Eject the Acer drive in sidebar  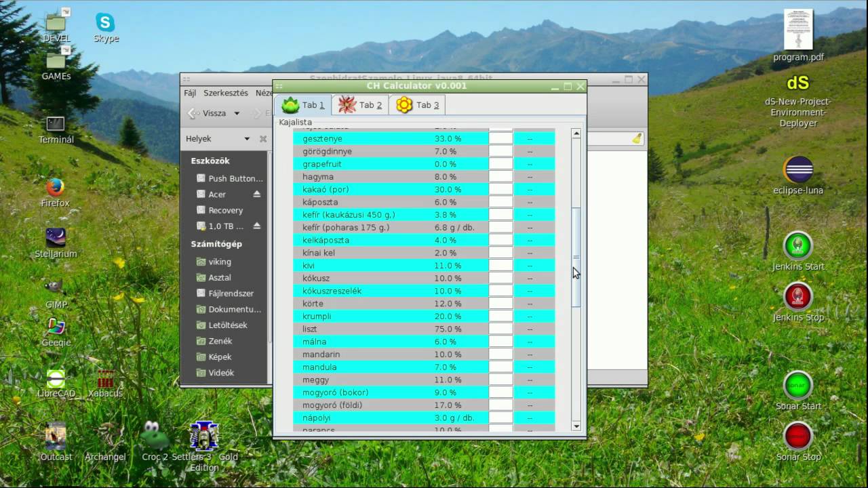pos(257,194)
